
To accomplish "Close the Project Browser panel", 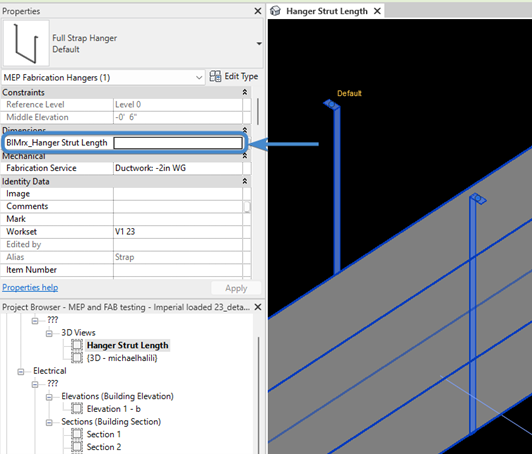I will [258, 307].
